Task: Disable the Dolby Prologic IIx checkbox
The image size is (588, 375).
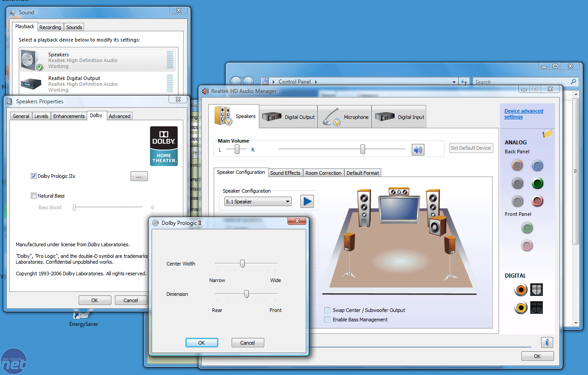Action: (x=34, y=176)
